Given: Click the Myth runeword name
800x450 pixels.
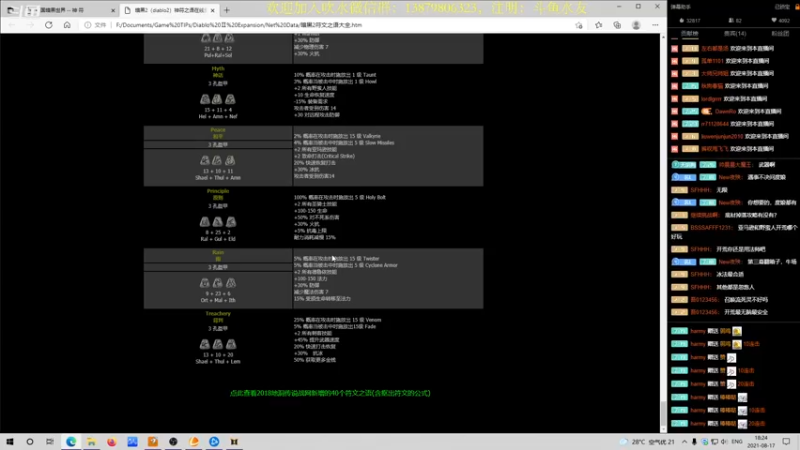Looking at the screenshot, I should coord(218,68).
